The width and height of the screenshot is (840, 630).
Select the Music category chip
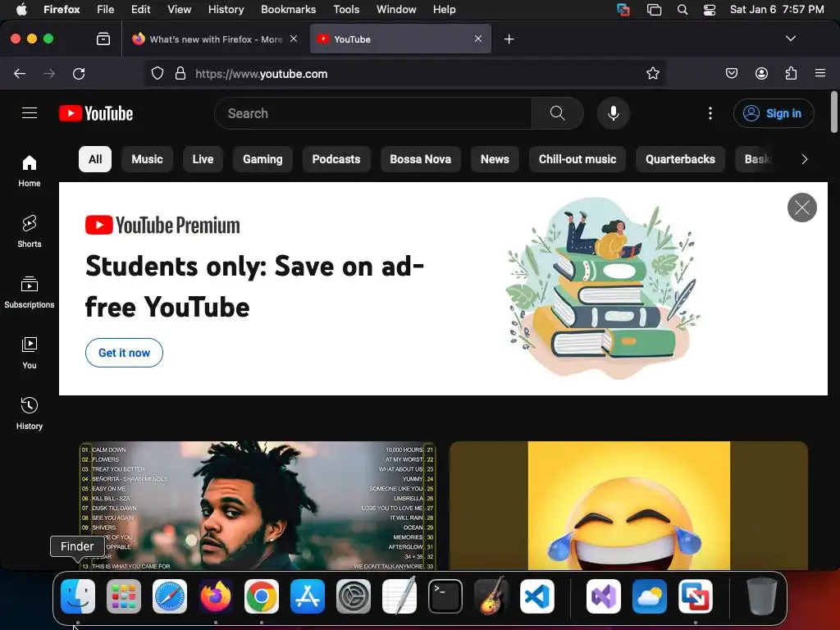pyautogui.click(x=148, y=159)
